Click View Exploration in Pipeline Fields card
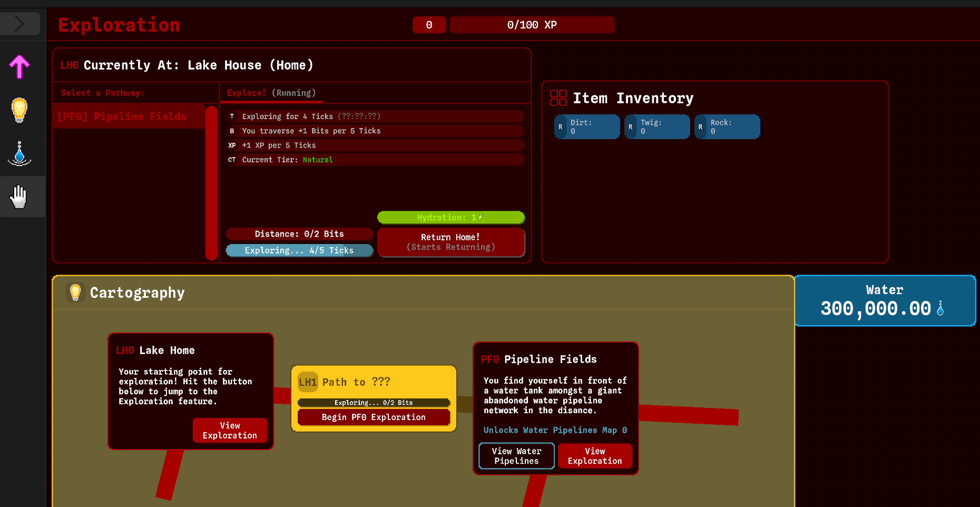The height and width of the screenshot is (507, 980). [595, 456]
